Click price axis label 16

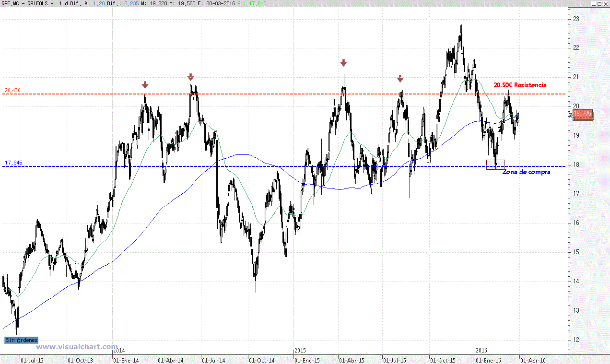(576, 223)
